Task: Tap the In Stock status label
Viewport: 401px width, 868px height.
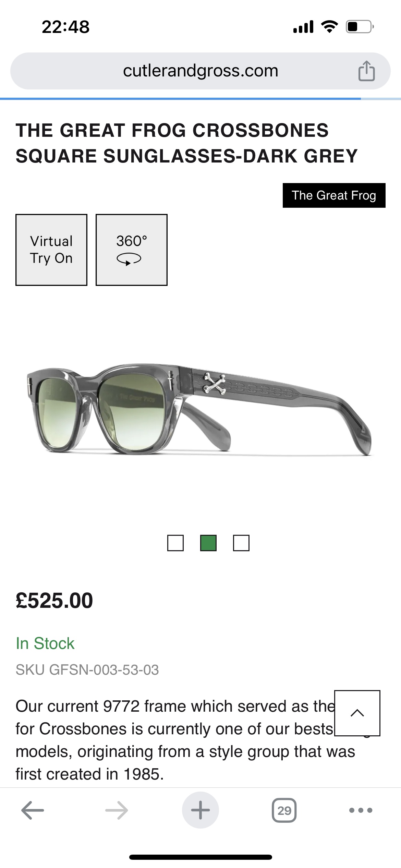Action: [x=45, y=643]
